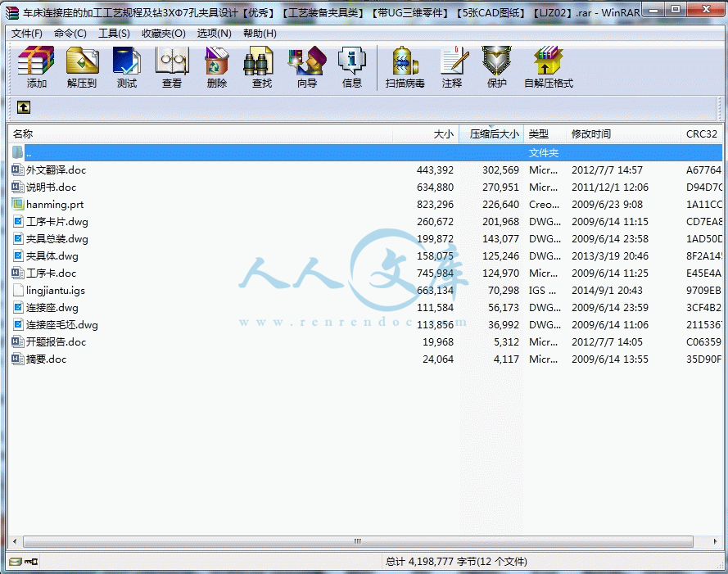Open the 选项(N) menu
Viewport: 728px width, 574px height.
(x=214, y=34)
